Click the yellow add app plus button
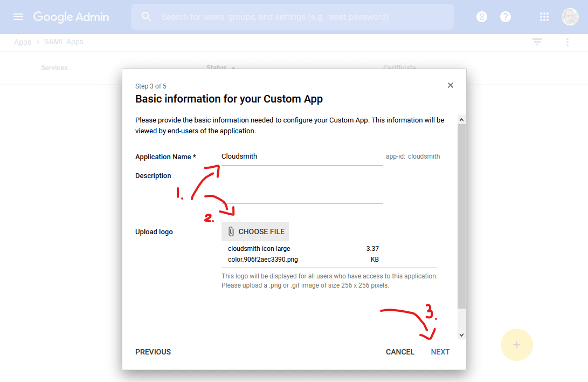Image resolution: width=588 pixels, height=382 pixels. click(516, 345)
